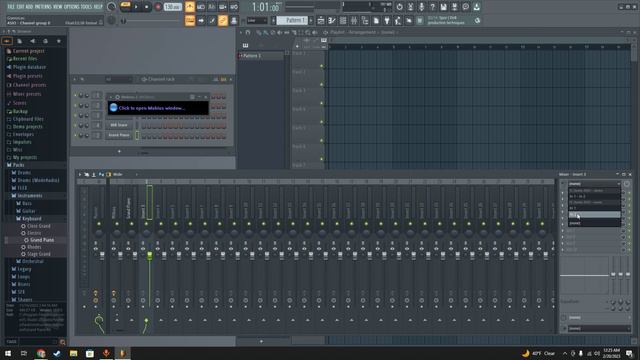Open Plugin database in browser
The width and height of the screenshot is (640, 360).
(x=29, y=67)
